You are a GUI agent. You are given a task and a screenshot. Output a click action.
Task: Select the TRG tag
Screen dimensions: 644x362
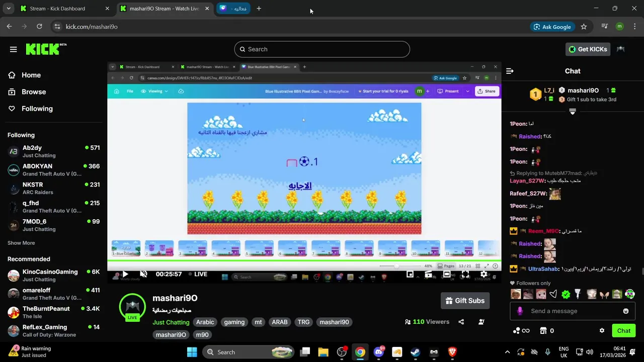coord(303,322)
